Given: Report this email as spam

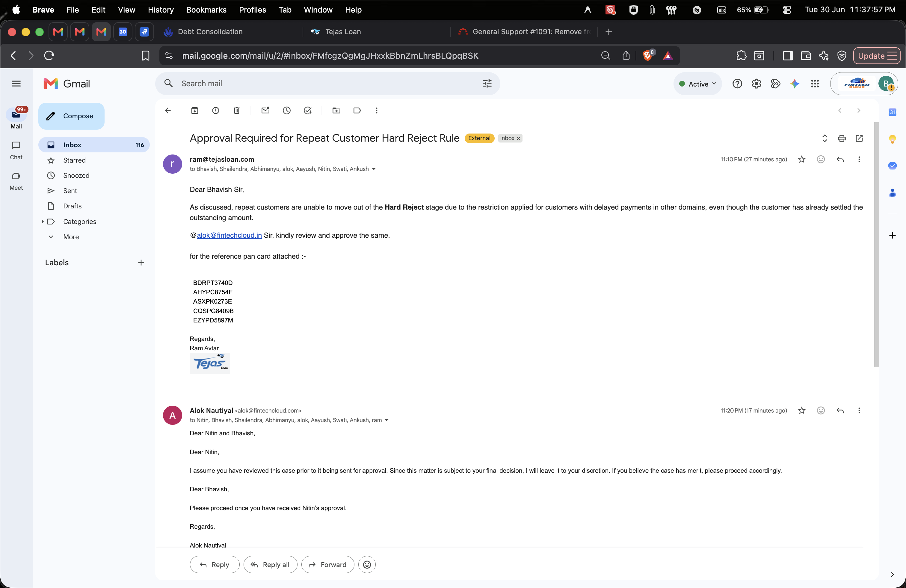Looking at the screenshot, I should point(215,110).
